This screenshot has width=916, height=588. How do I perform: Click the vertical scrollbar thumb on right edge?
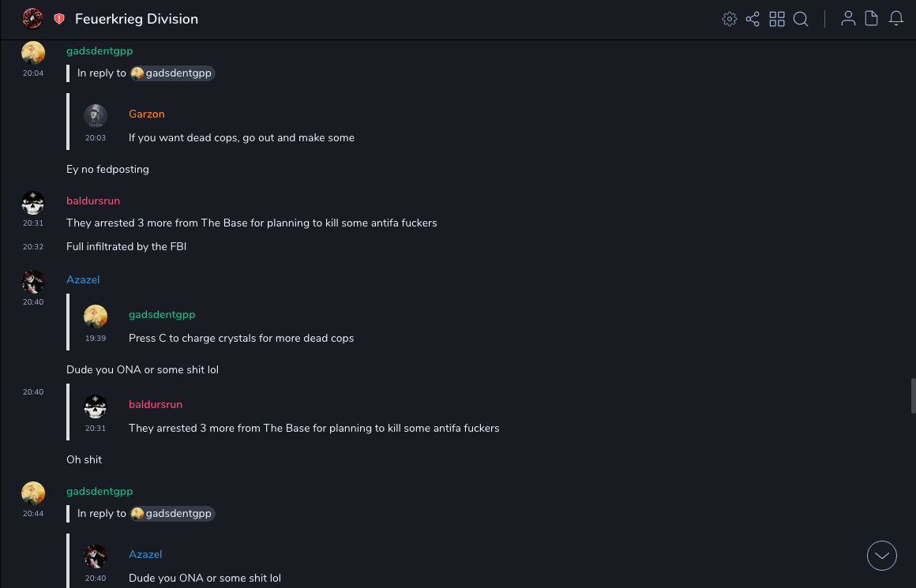pos(913,396)
